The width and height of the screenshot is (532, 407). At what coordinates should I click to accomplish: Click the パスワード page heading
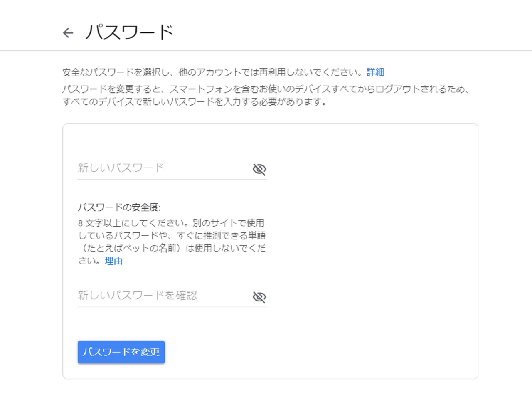(129, 32)
